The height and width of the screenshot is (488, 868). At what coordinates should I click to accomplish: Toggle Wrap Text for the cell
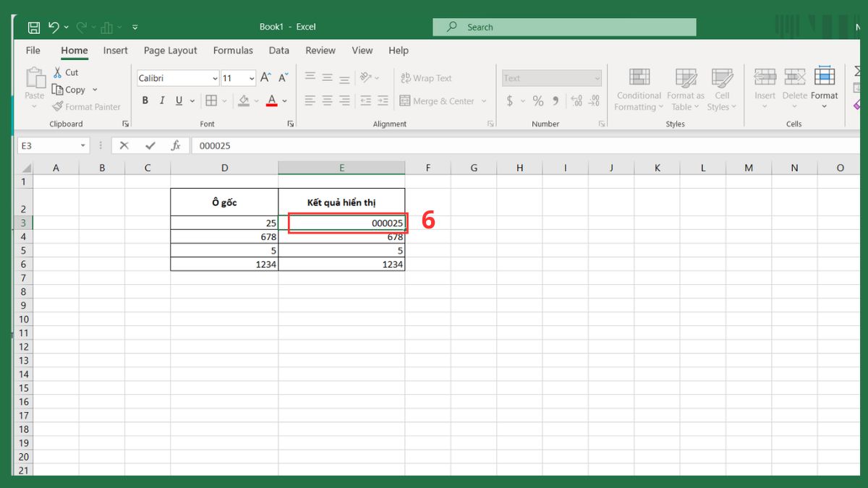[x=425, y=78]
